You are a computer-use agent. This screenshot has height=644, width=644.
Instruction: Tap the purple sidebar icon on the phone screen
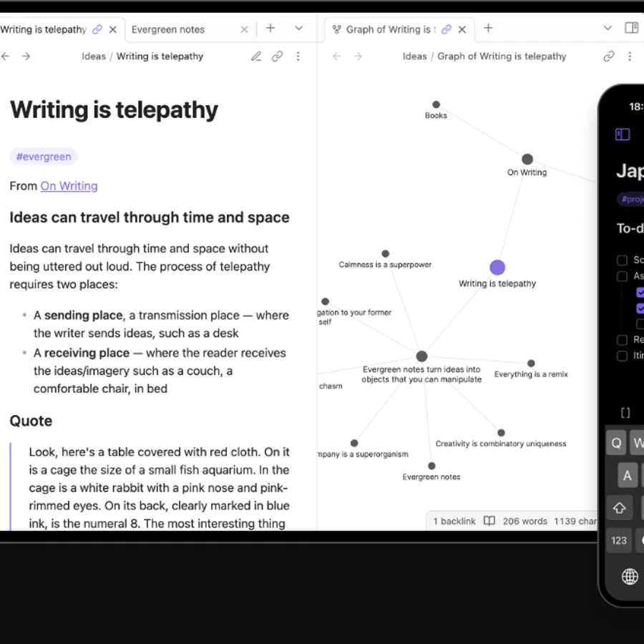[622, 135]
